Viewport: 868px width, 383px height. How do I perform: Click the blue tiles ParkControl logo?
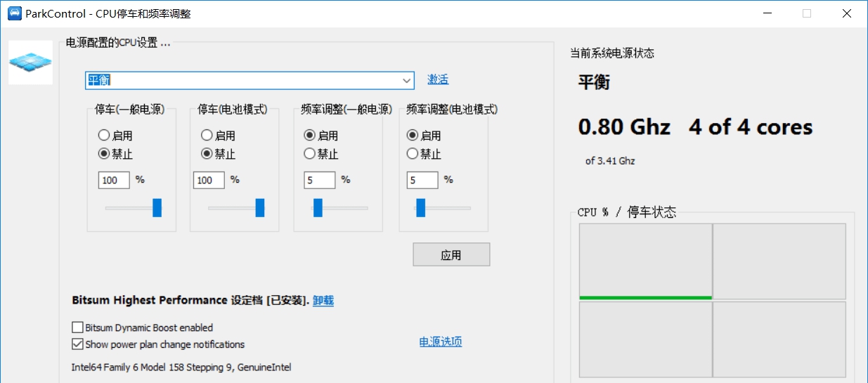(x=30, y=63)
